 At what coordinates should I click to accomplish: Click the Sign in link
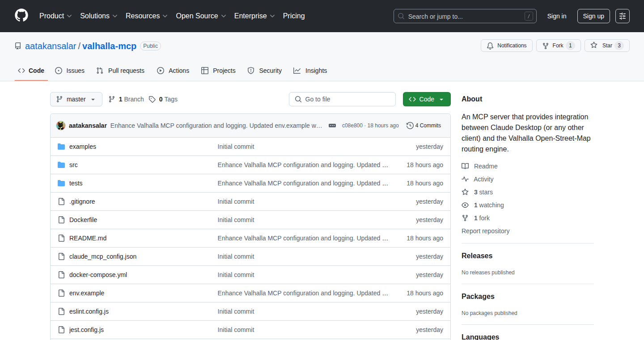[557, 16]
